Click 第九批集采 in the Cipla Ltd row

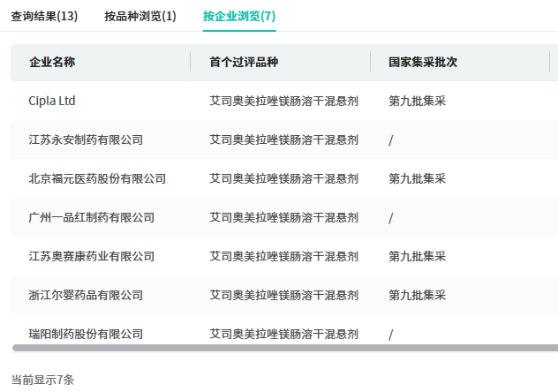(417, 101)
